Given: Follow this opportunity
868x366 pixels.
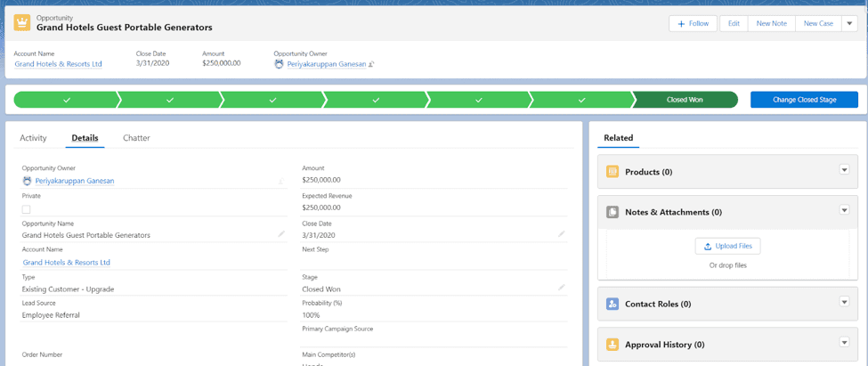Looking at the screenshot, I should tap(694, 23).
